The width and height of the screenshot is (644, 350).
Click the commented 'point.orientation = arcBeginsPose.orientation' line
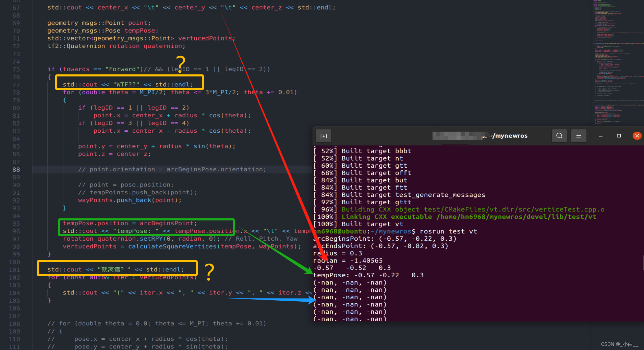click(x=172, y=169)
